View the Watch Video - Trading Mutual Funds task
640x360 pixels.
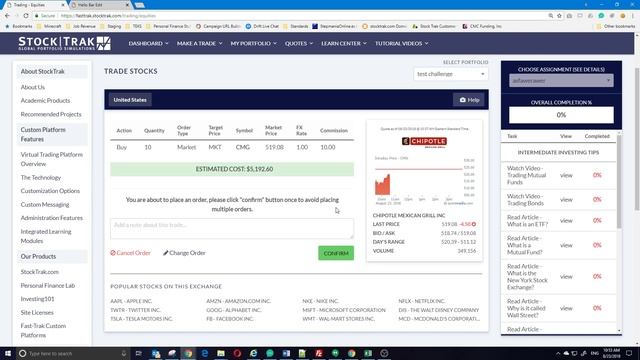point(566,175)
